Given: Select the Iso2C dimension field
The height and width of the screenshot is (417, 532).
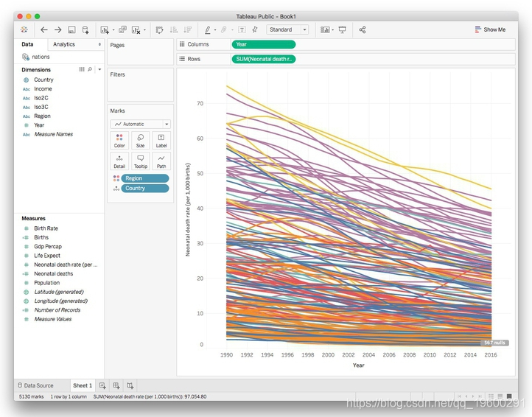Looking at the screenshot, I should [41, 98].
